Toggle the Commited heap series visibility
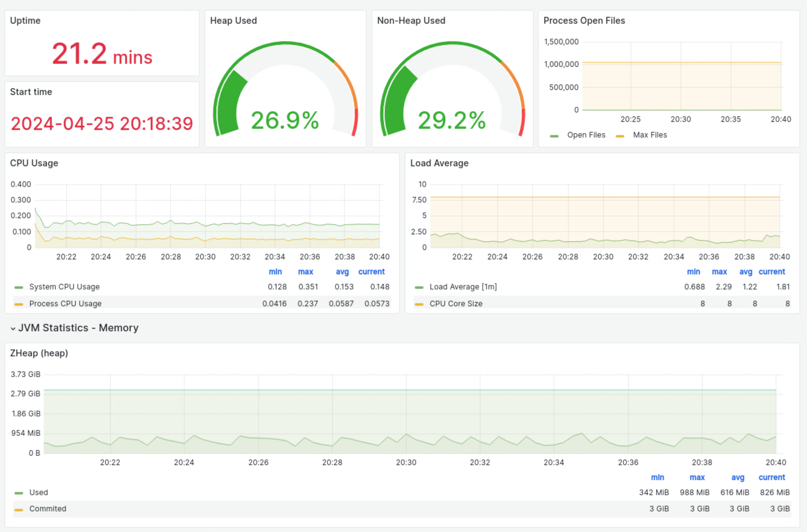 (48, 508)
